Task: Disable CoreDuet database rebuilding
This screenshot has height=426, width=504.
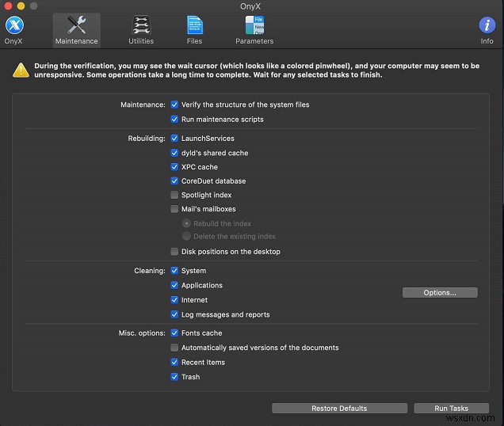Action: [x=174, y=181]
